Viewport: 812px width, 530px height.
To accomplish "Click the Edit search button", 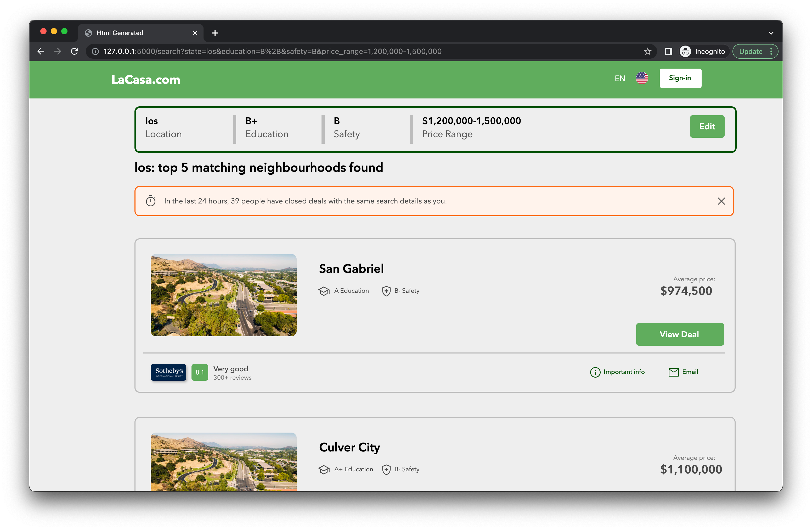I will point(707,126).
